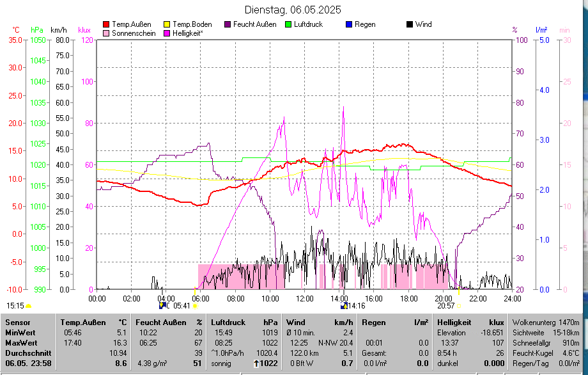The image size is (588, 375).
Task: Click the pink min axis unit label
Action: 564,30
